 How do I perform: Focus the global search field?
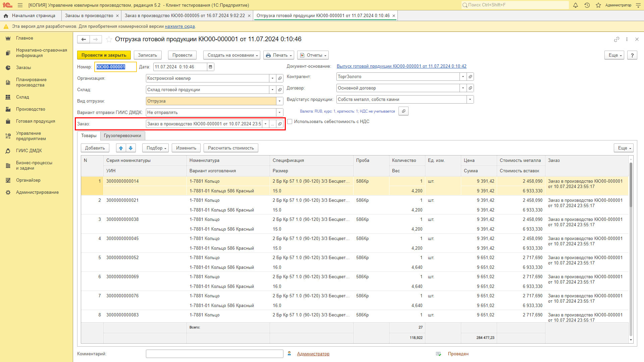[x=515, y=5]
